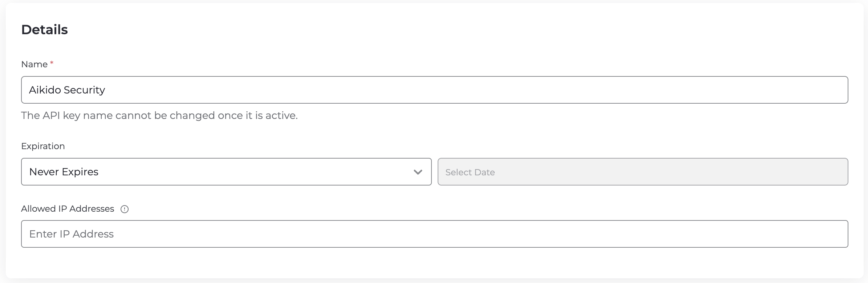The image size is (868, 283).
Task: Click the Allowed IP Addresses info icon
Action: tap(125, 209)
